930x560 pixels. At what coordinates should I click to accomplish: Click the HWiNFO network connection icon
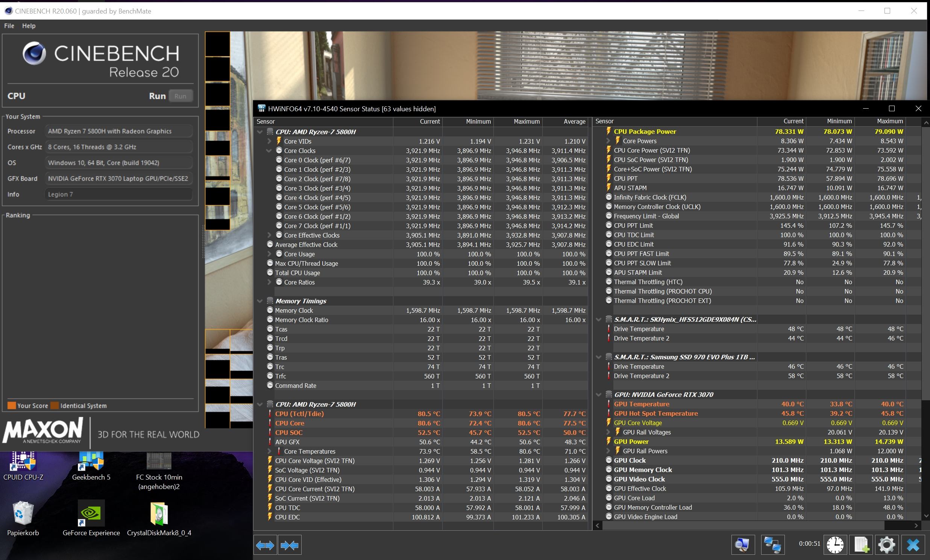[x=772, y=545]
